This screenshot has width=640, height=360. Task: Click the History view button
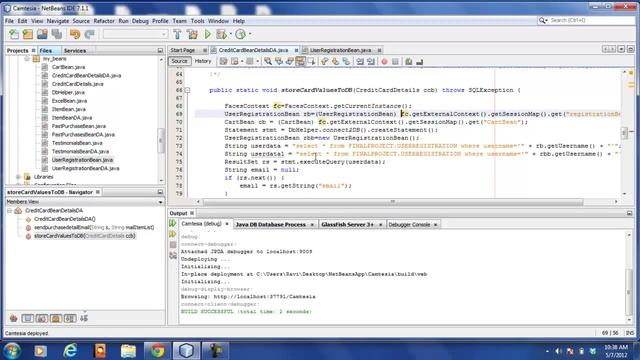203,61
